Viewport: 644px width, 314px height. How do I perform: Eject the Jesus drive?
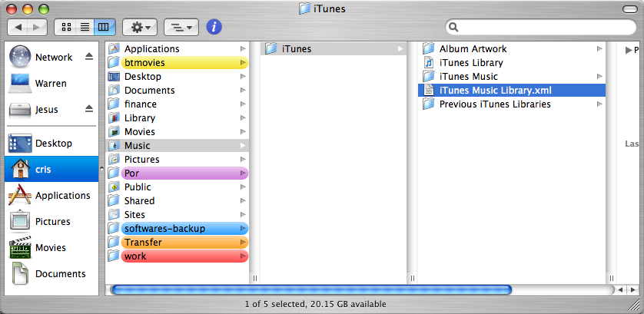pos(89,109)
